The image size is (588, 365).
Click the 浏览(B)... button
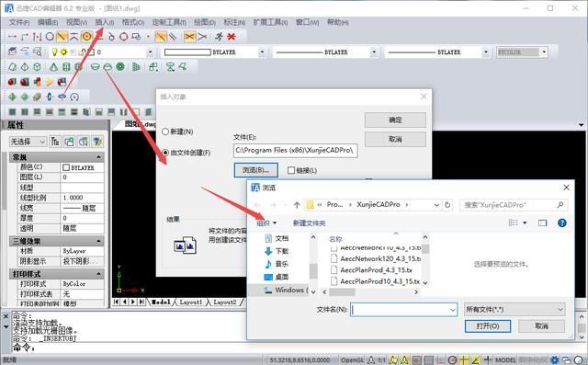click(x=255, y=170)
